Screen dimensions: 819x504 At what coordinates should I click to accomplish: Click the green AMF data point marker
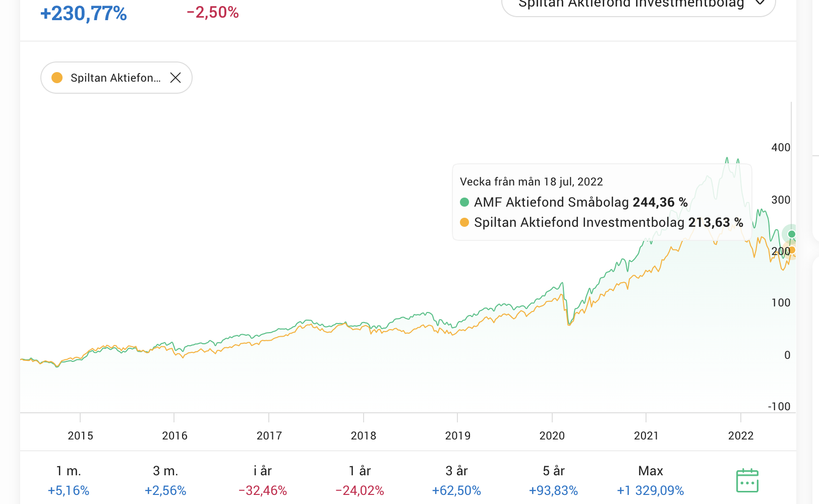tap(792, 234)
